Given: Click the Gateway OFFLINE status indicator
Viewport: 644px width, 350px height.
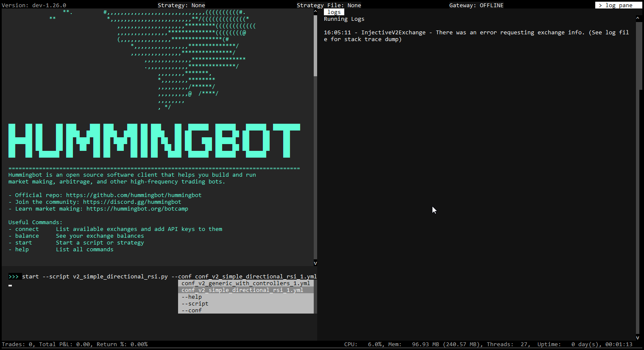Looking at the screenshot, I should 476,5.
